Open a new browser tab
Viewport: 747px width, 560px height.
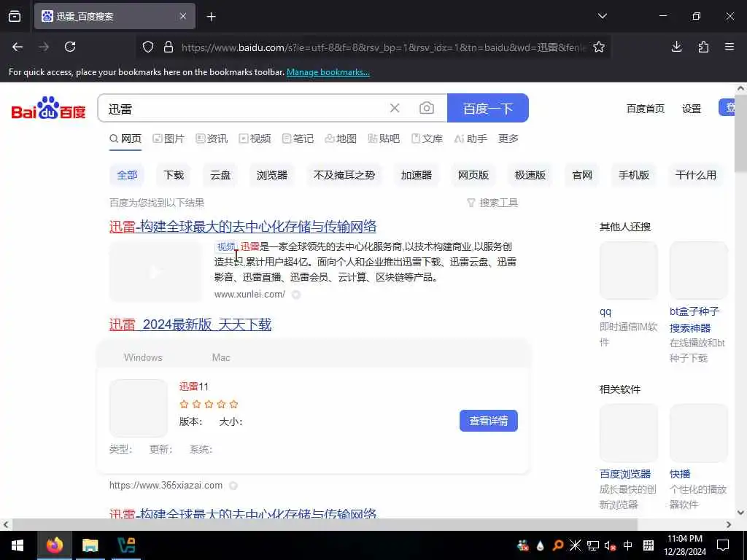click(x=211, y=17)
